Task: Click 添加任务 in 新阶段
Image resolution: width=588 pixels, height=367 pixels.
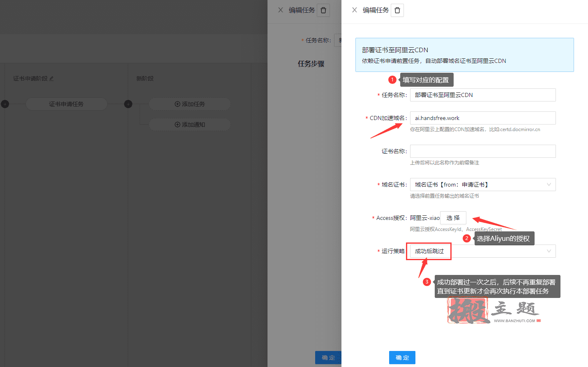Action: coord(190,104)
